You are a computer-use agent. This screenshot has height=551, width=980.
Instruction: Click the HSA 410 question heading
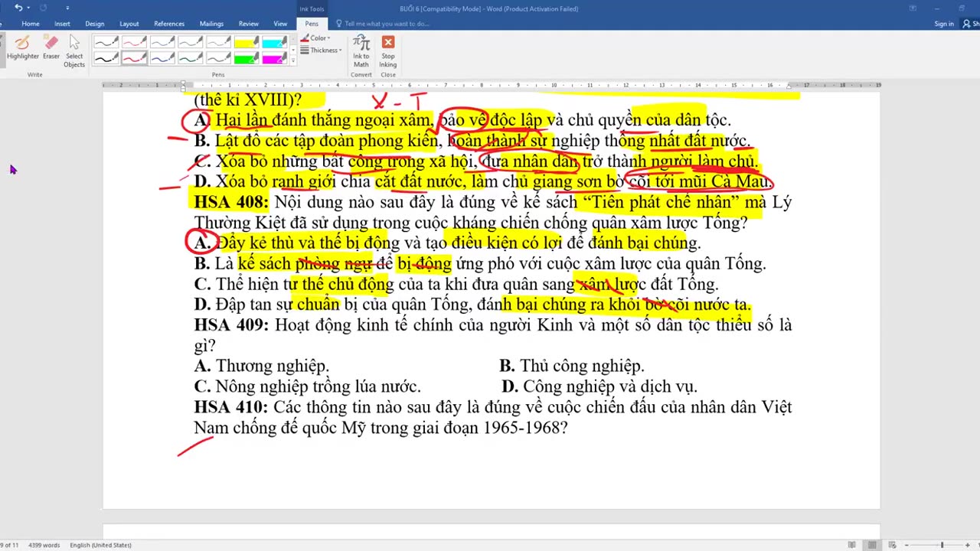pos(231,406)
